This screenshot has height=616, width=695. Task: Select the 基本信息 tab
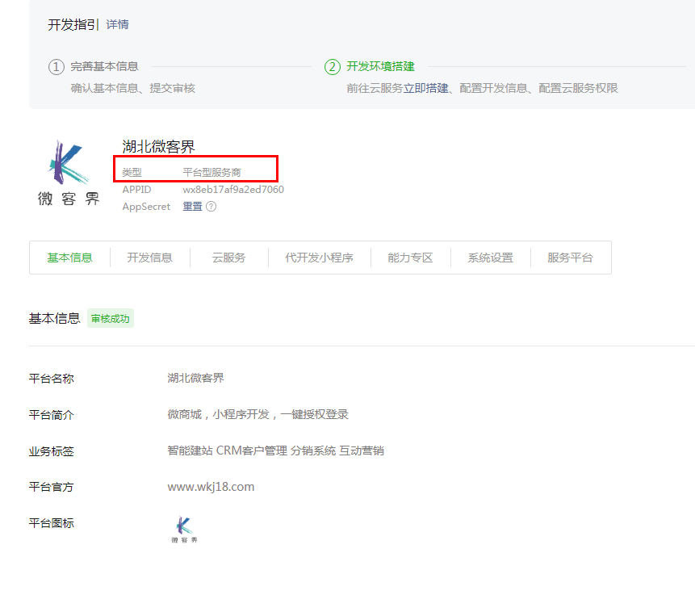tap(69, 258)
